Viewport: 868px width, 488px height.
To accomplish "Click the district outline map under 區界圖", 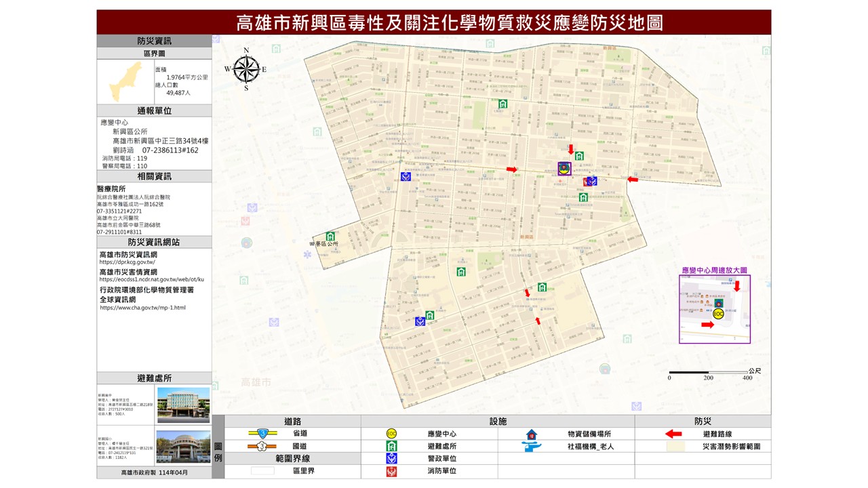I will [126, 81].
